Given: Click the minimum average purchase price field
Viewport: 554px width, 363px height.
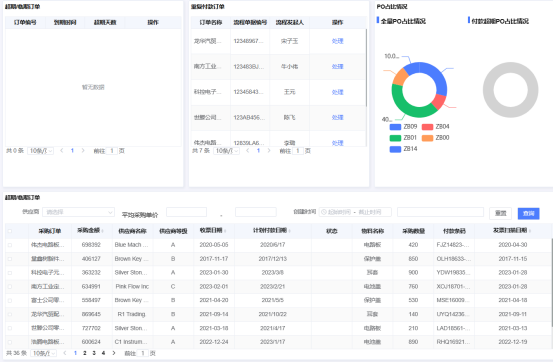Looking at the screenshot, I should 187,212.
